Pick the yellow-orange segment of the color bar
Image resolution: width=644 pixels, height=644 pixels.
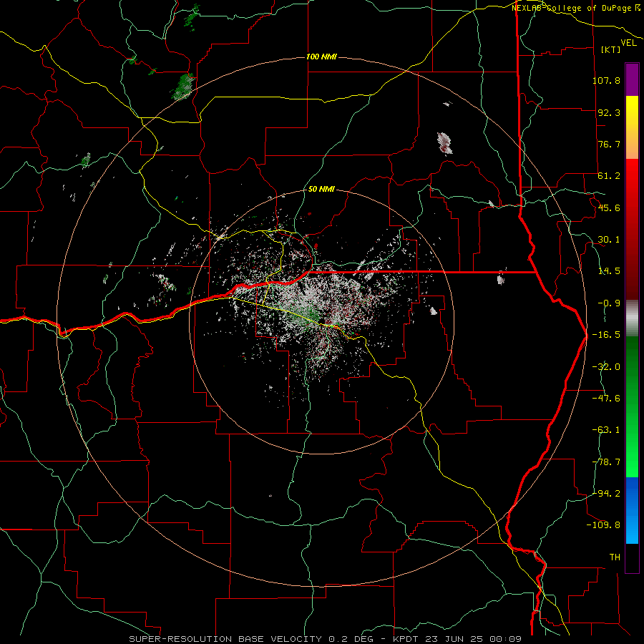click(632, 127)
